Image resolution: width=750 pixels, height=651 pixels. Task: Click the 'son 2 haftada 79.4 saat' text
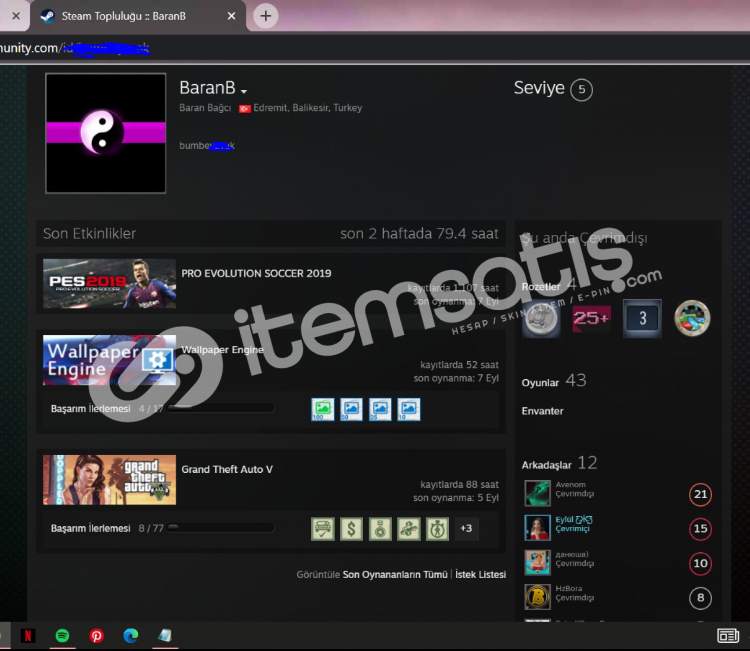pyautogui.click(x=419, y=233)
